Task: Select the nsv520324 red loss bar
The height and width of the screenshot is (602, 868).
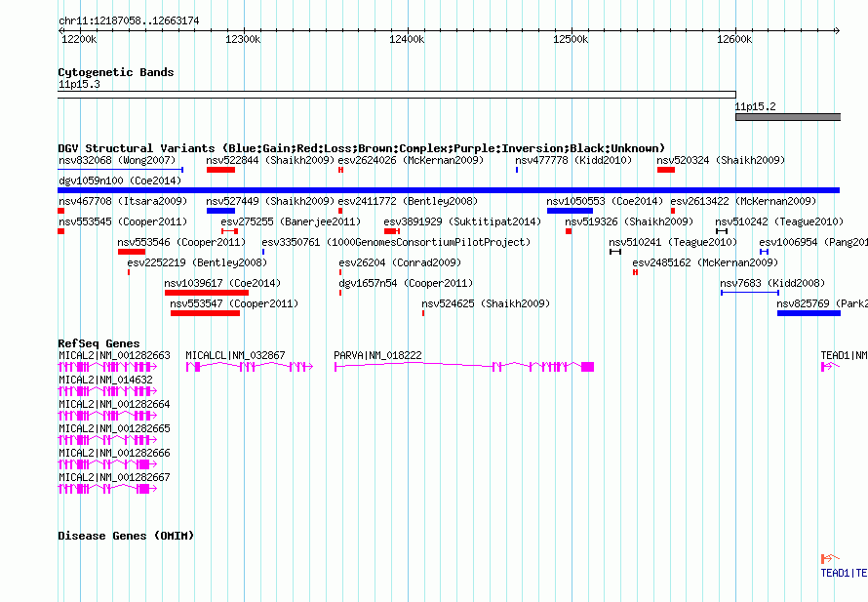Action: pyautogui.click(x=666, y=170)
